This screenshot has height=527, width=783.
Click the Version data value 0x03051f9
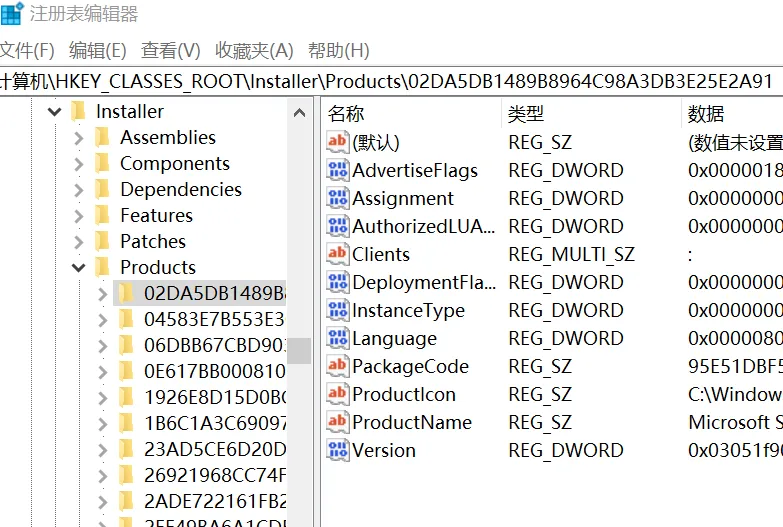pyautogui.click(x=735, y=451)
